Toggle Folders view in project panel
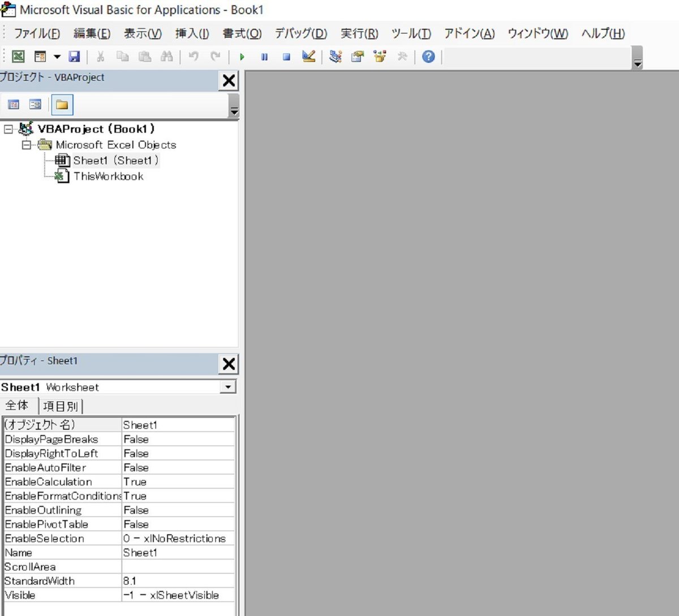This screenshot has width=679, height=616. click(x=62, y=105)
